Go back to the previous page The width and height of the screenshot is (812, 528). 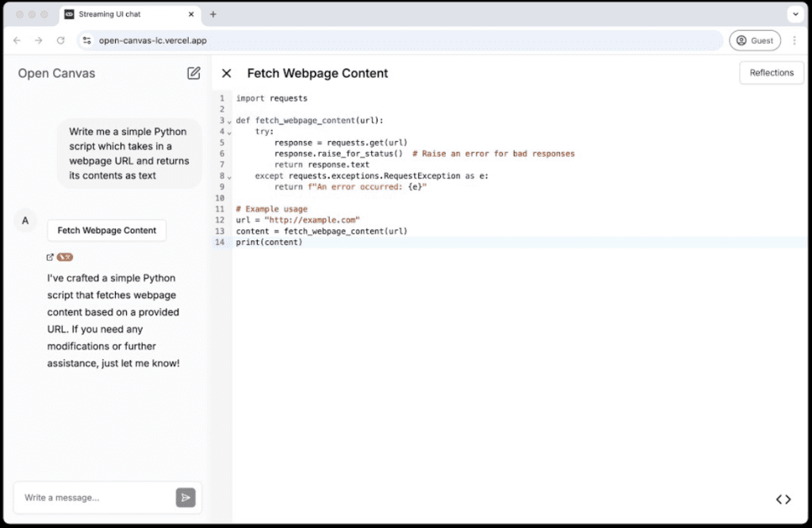[17, 40]
